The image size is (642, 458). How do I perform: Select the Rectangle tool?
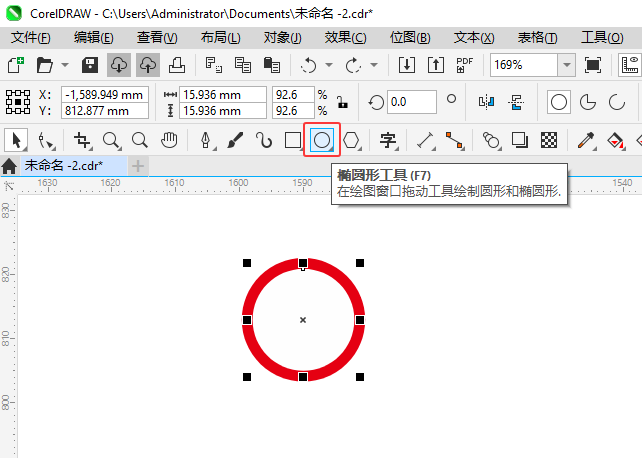tap(293, 140)
